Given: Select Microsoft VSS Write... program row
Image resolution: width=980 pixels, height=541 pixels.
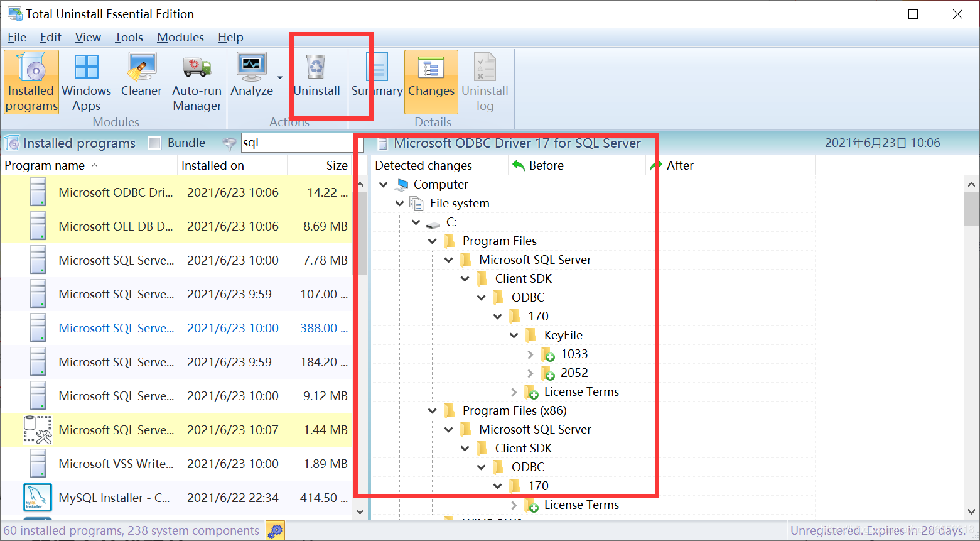Looking at the screenshot, I should (x=176, y=464).
